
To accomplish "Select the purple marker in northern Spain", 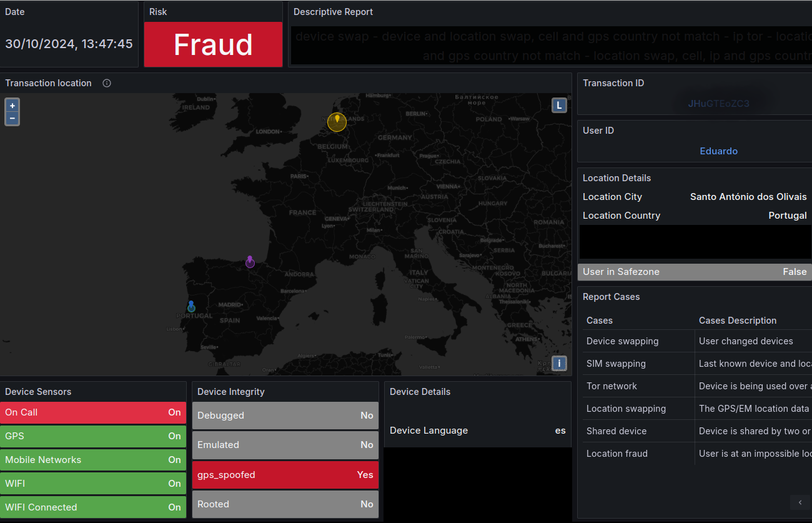I will [250, 262].
